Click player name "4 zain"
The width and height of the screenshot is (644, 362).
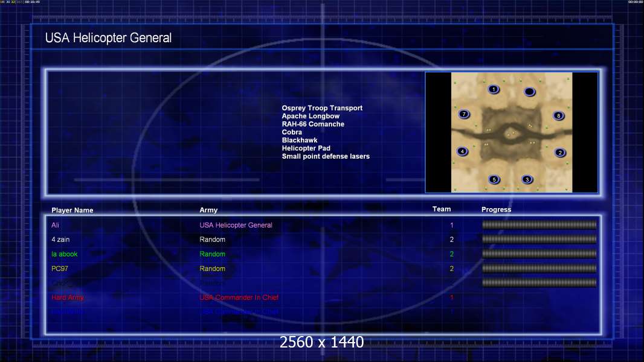[60, 240]
